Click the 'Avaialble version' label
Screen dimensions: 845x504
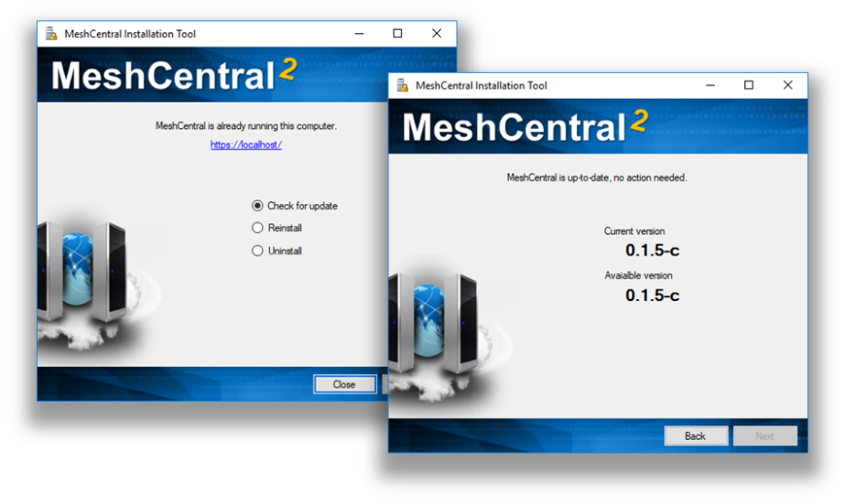point(638,275)
